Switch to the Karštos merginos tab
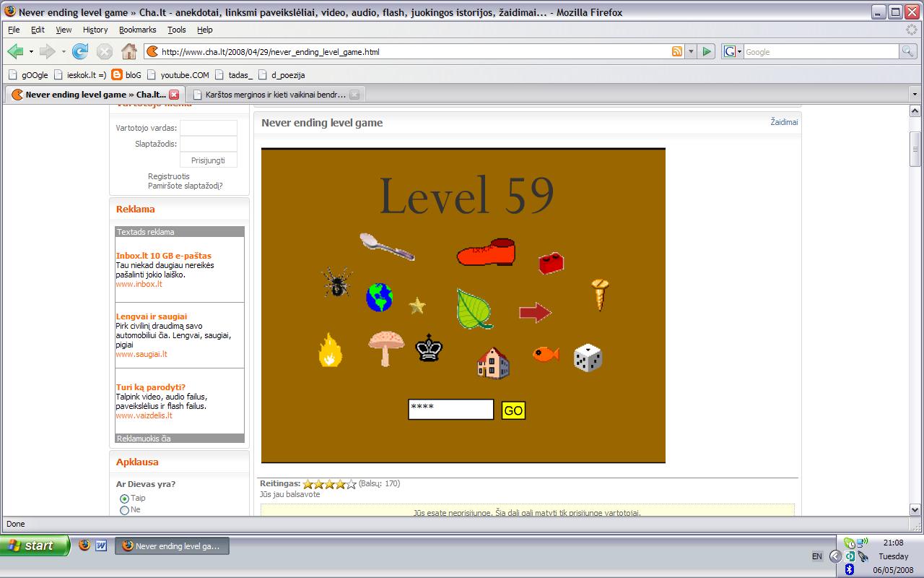 276,95
